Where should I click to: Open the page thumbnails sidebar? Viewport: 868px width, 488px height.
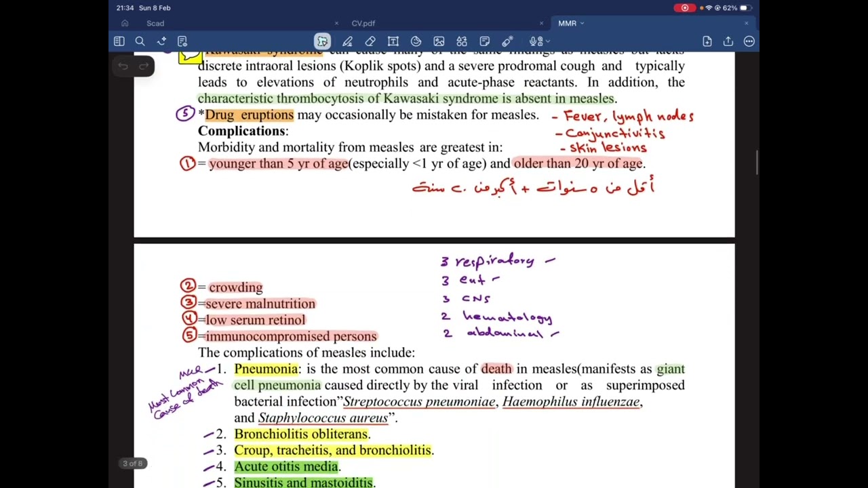[119, 41]
